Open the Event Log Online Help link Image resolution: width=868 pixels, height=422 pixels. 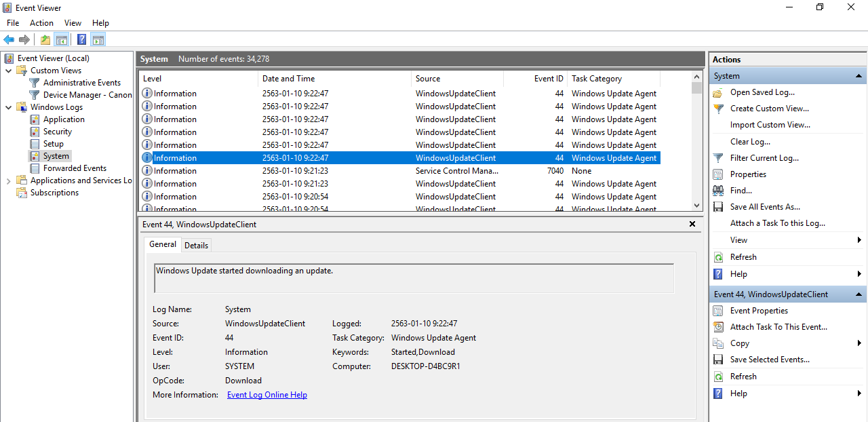click(267, 395)
